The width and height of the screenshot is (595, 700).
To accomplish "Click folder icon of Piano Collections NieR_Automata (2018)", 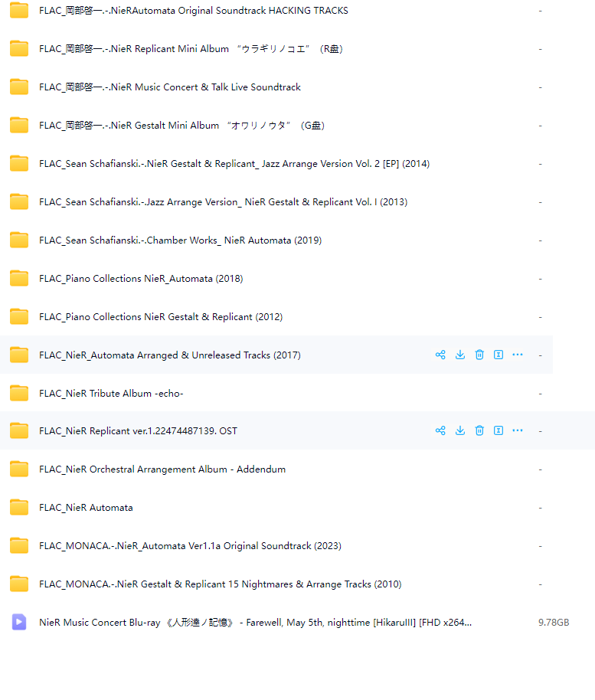I will coord(19,279).
